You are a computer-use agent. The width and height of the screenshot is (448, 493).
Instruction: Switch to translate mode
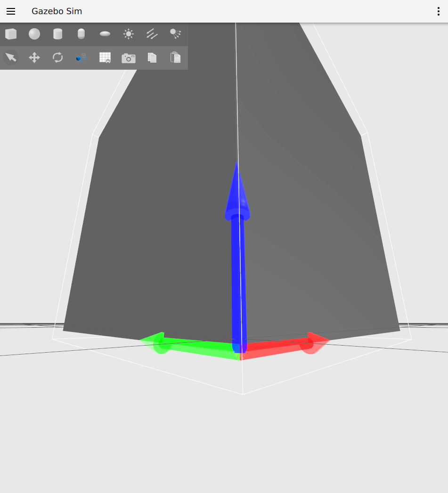coord(34,57)
